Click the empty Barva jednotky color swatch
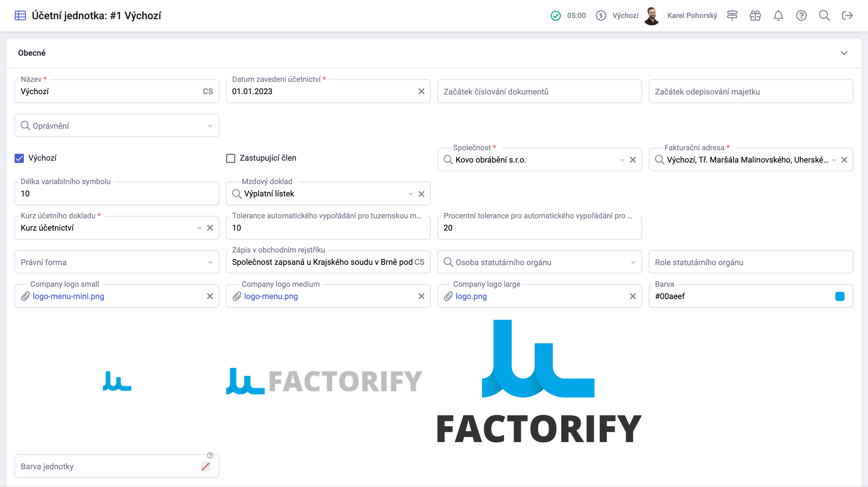 click(x=206, y=467)
